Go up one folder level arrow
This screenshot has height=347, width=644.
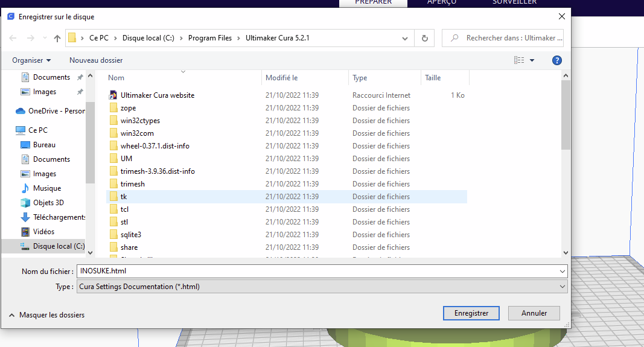coord(57,38)
